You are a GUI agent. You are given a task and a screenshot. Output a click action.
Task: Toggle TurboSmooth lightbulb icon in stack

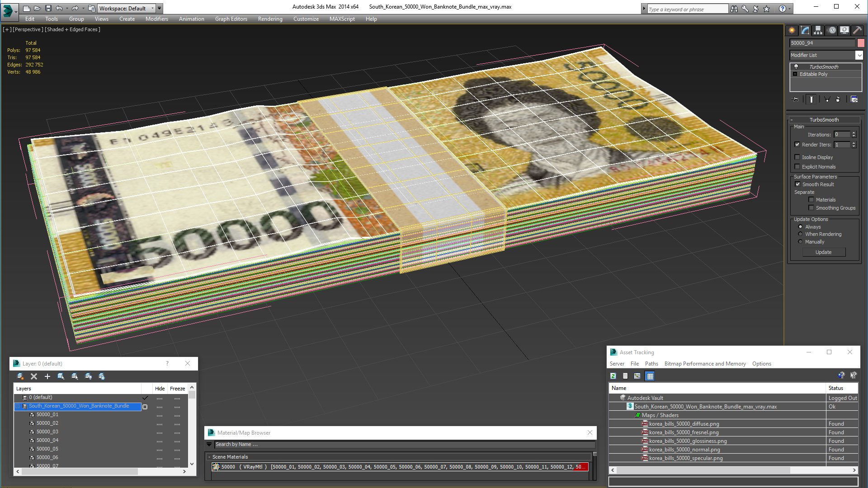(796, 67)
